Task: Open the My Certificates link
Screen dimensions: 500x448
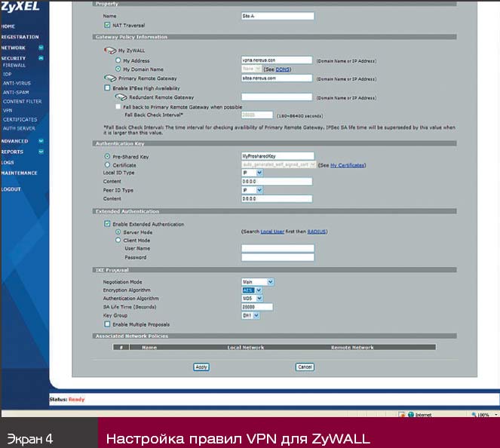Action: pyautogui.click(x=347, y=164)
